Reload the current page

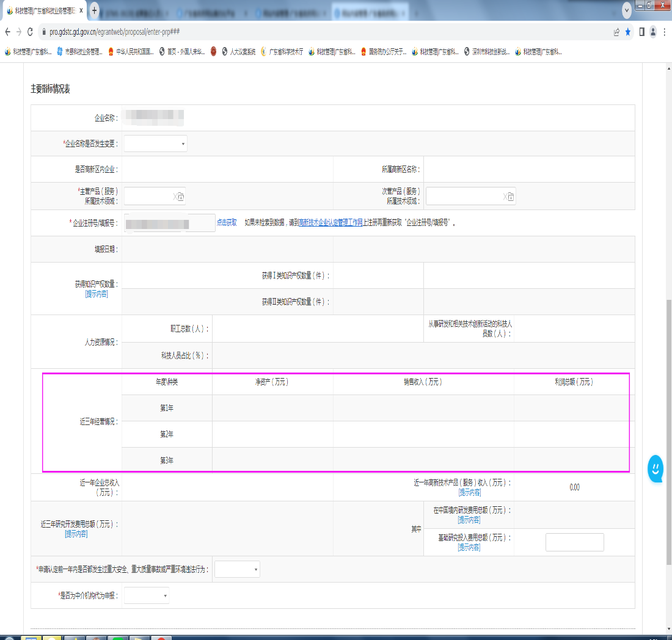click(x=31, y=32)
